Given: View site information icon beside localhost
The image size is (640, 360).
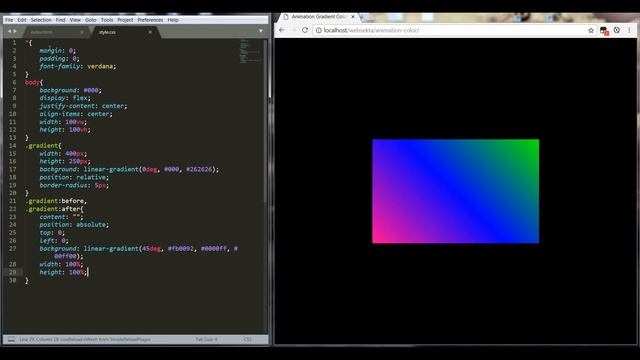Looking at the screenshot, I should tap(319, 30).
